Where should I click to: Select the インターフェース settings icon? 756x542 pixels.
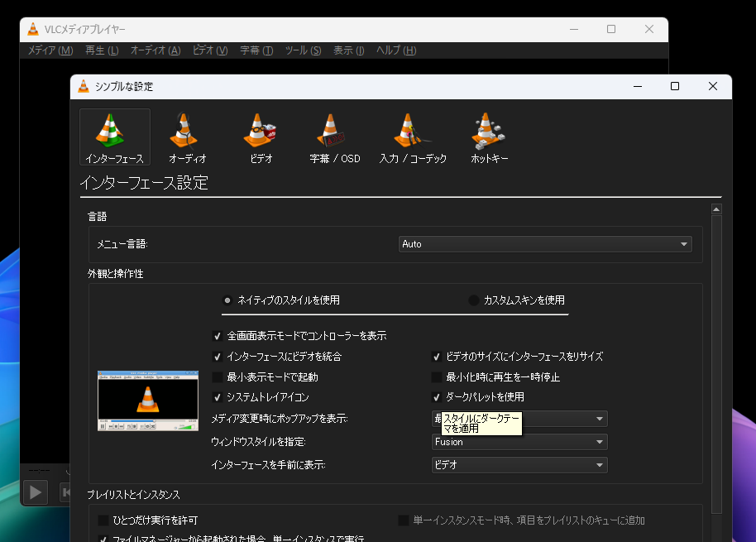coord(114,135)
